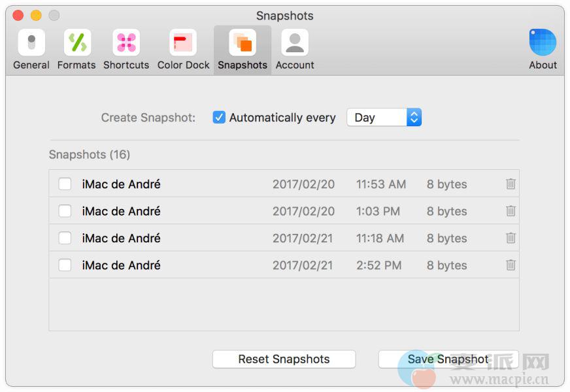Open the Color Dock preferences pane
570x392 pixels.
click(x=183, y=50)
